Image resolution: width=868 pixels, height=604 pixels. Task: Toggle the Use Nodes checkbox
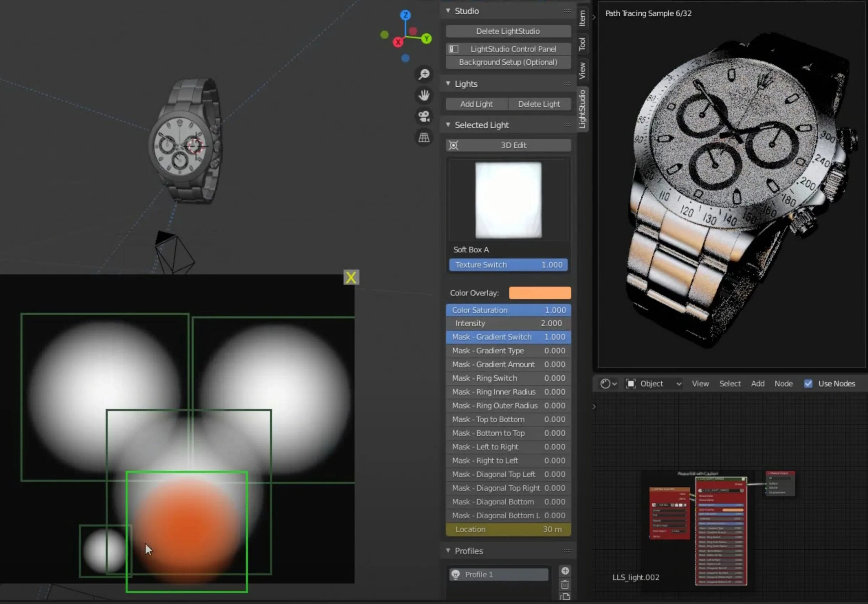[x=808, y=384]
